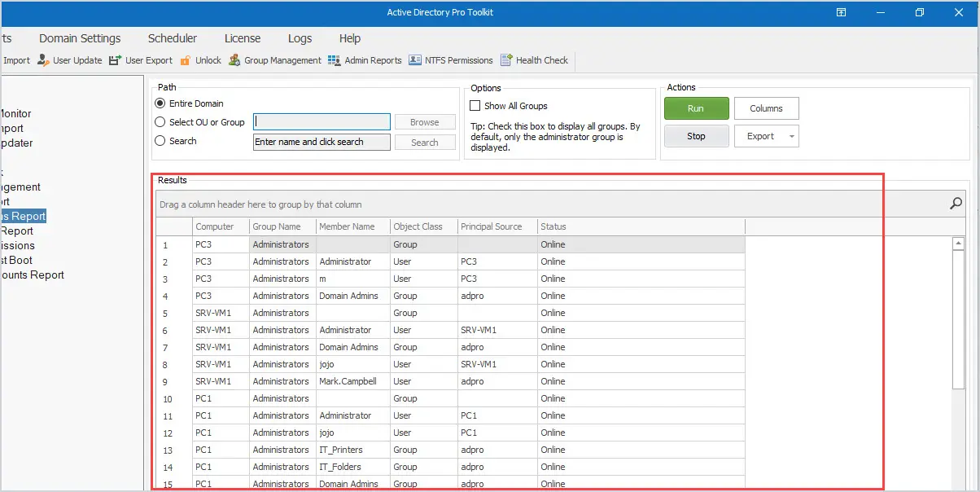Click the Browse button beside OU field
Image resolution: width=980 pixels, height=492 pixels.
425,122
